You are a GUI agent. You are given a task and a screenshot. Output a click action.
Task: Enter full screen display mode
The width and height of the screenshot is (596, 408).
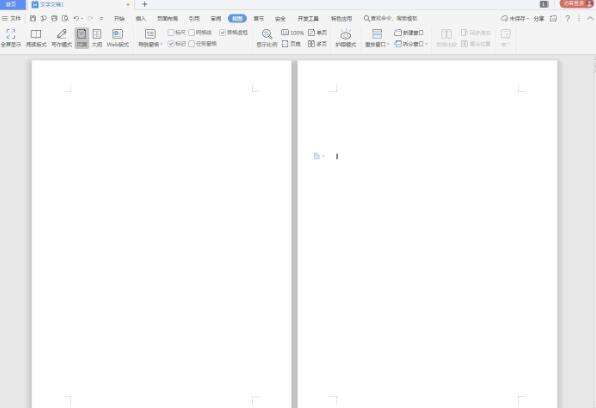tap(11, 37)
